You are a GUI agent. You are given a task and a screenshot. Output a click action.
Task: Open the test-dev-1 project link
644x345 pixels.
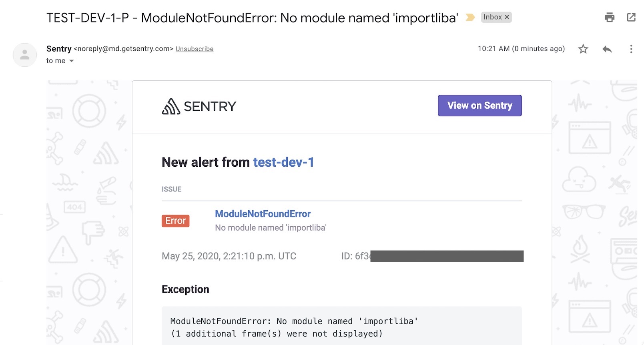click(x=283, y=162)
